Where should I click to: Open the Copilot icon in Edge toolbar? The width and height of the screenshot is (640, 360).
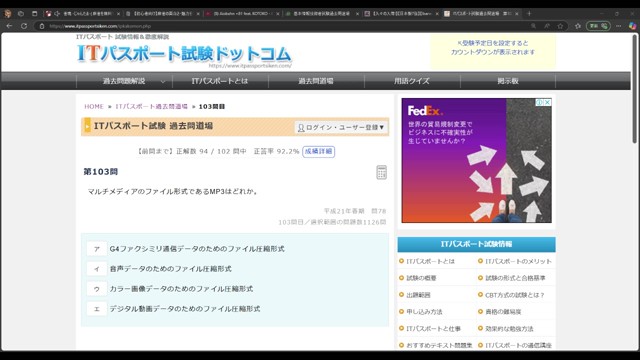pos(632,26)
